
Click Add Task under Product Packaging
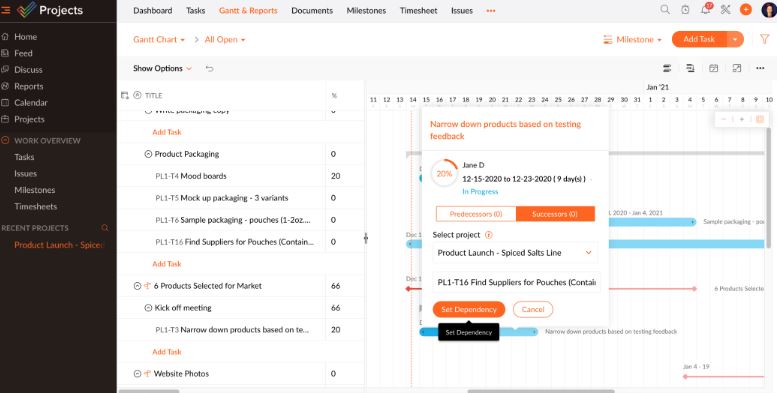click(x=167, y=264)
